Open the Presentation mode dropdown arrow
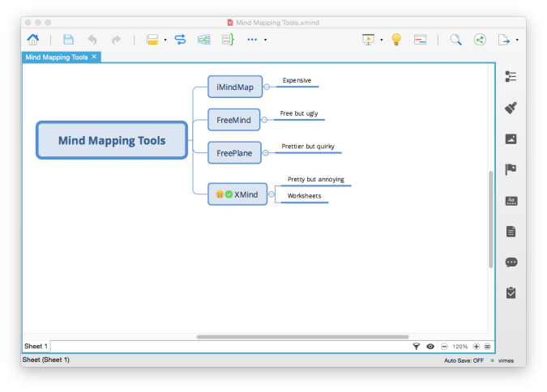Image resolution: width=547 pixels, height=392 pixels. point(381,40)
